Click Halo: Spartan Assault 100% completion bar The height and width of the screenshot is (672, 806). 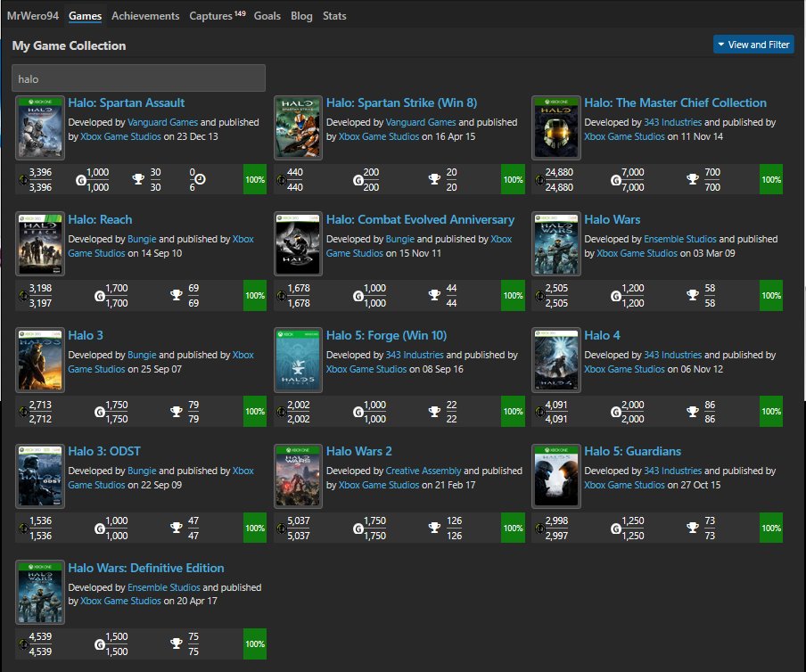tap(255, 179)
